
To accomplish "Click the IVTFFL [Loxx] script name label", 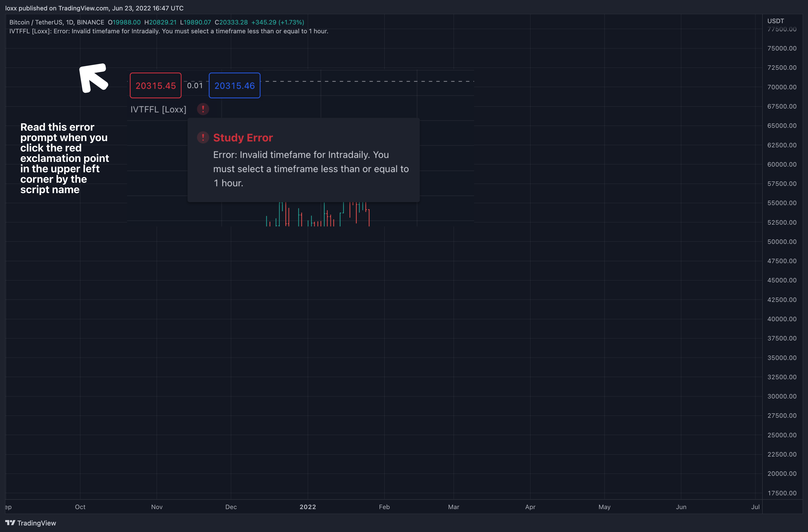I will [159, 109].
